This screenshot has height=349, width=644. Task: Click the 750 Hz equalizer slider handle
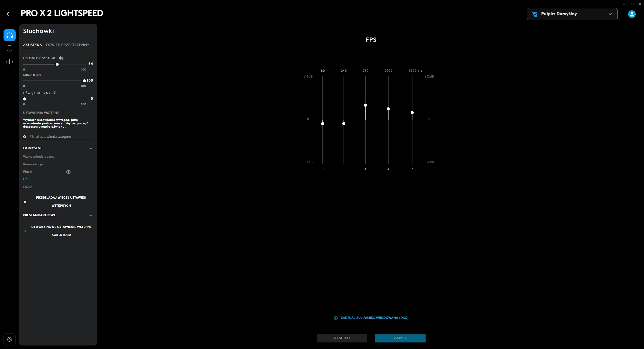[x=365, y=105]
